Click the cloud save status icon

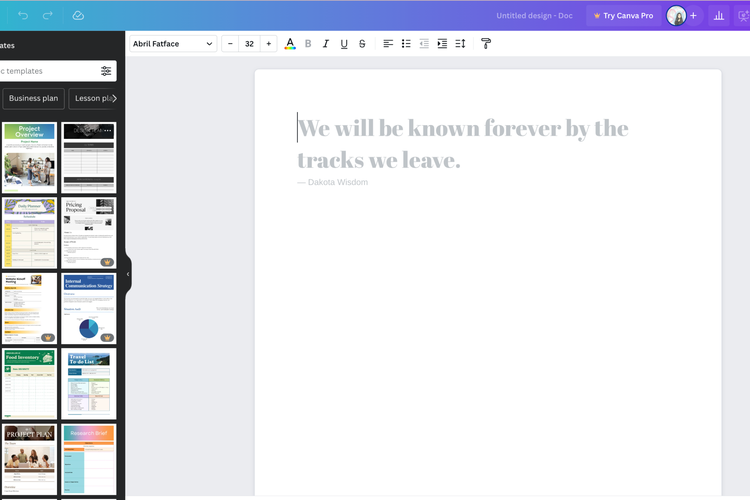pos(78,16)
